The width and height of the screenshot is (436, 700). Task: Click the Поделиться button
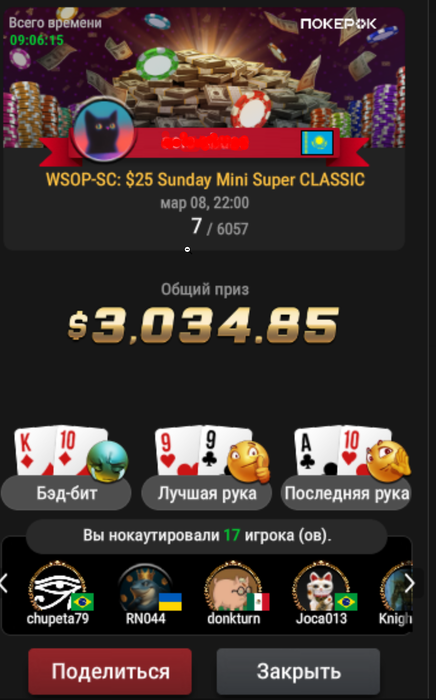[x=110, y=671]
